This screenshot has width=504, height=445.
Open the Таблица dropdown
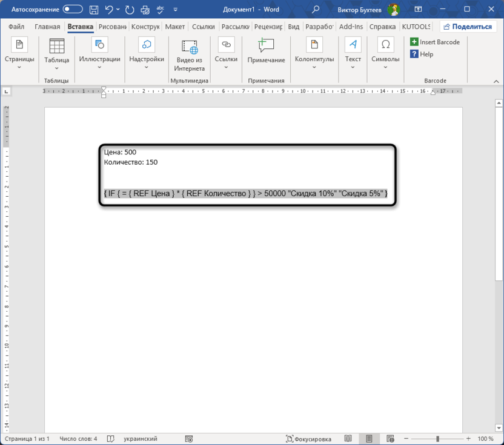[x=57, y=53]
